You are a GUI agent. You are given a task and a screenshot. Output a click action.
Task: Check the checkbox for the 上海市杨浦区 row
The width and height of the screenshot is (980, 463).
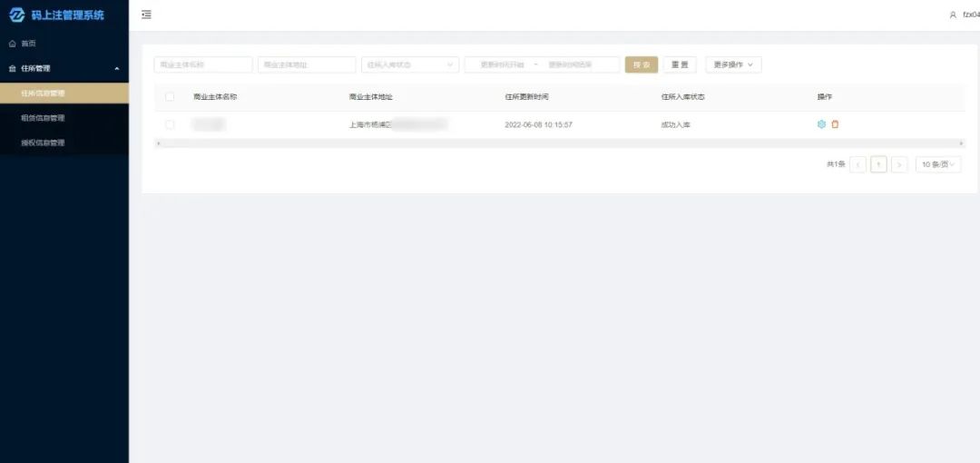[170, 124]
